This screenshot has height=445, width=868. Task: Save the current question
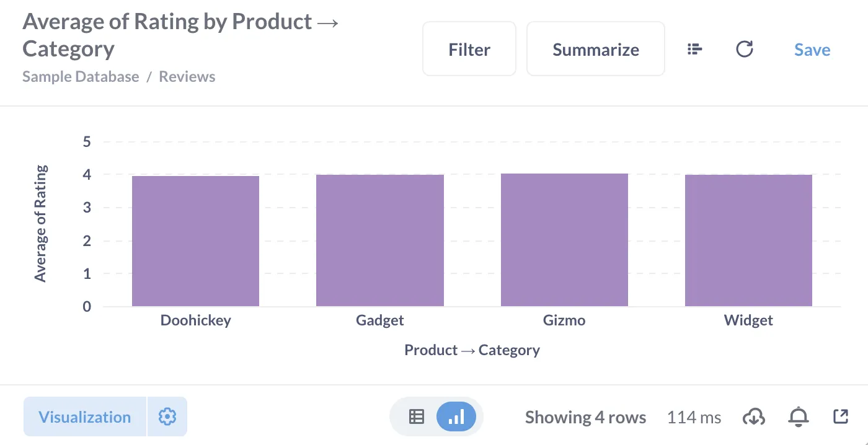[x=812, y=50]
